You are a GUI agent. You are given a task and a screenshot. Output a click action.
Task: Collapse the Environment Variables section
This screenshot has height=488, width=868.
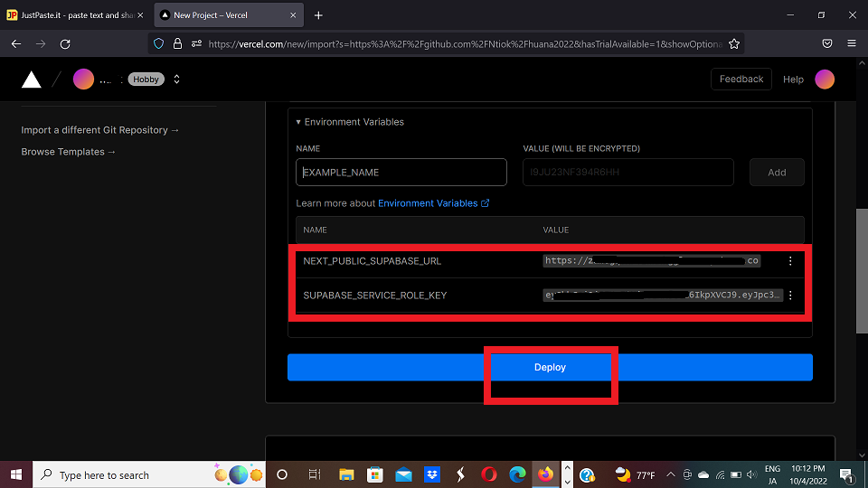coord(350,122)
